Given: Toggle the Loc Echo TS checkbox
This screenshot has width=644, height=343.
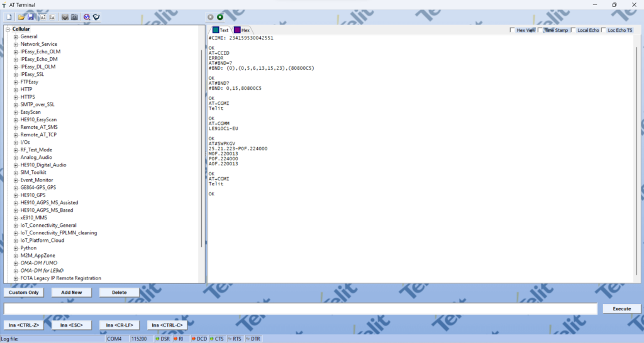Looking at the screenshot, I should 603,30.
